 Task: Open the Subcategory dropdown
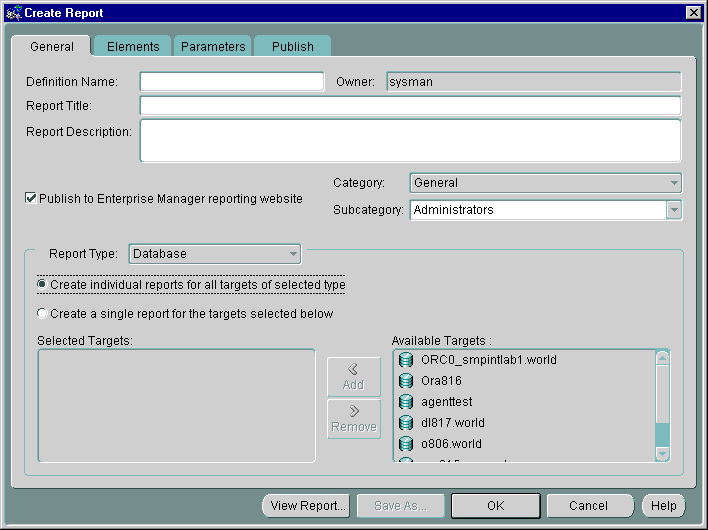(x=674, y=210)
